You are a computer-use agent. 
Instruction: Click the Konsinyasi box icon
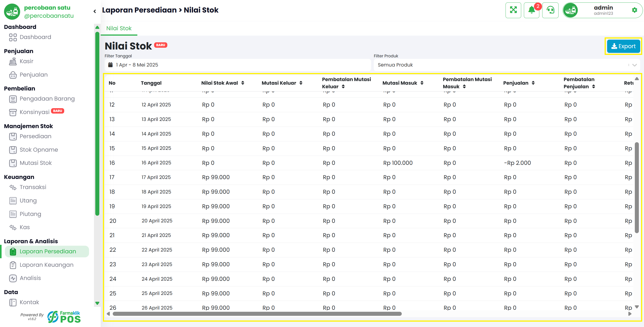click(13, 112)
